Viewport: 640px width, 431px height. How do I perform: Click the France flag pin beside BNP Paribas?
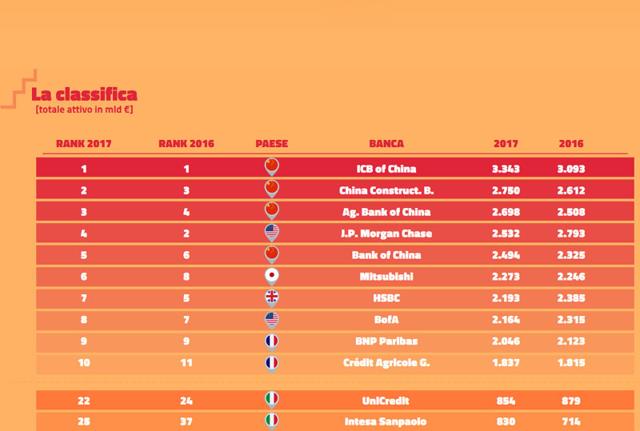[x=271, y=342]
